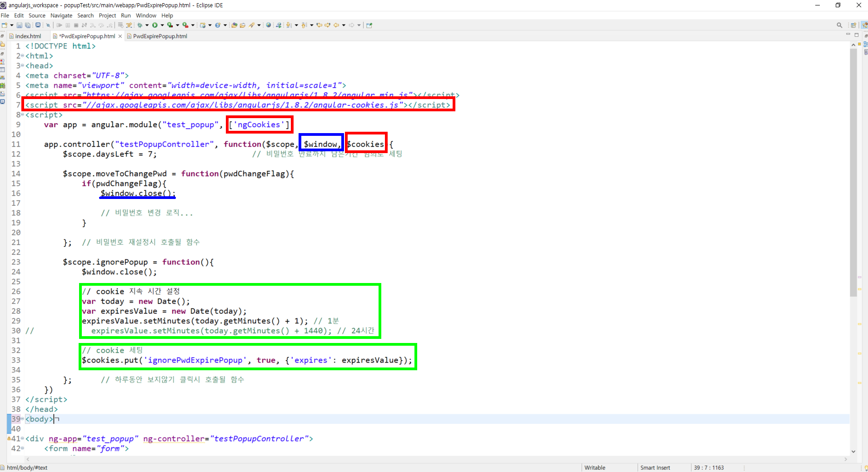The height and width of the screenshot is (472, 868).
Task: Click the Open Perspective icon
Action: pos(853,25)
